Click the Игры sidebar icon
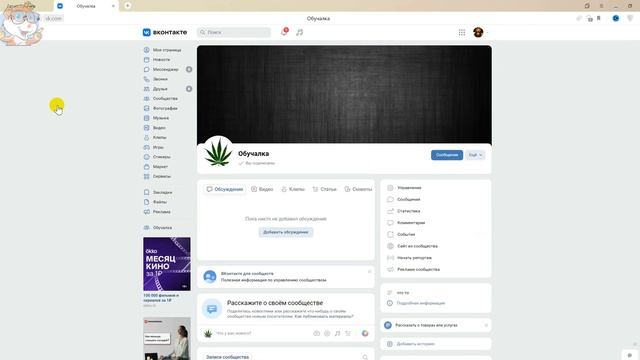The image size is (640, 360). pos(147,147)
